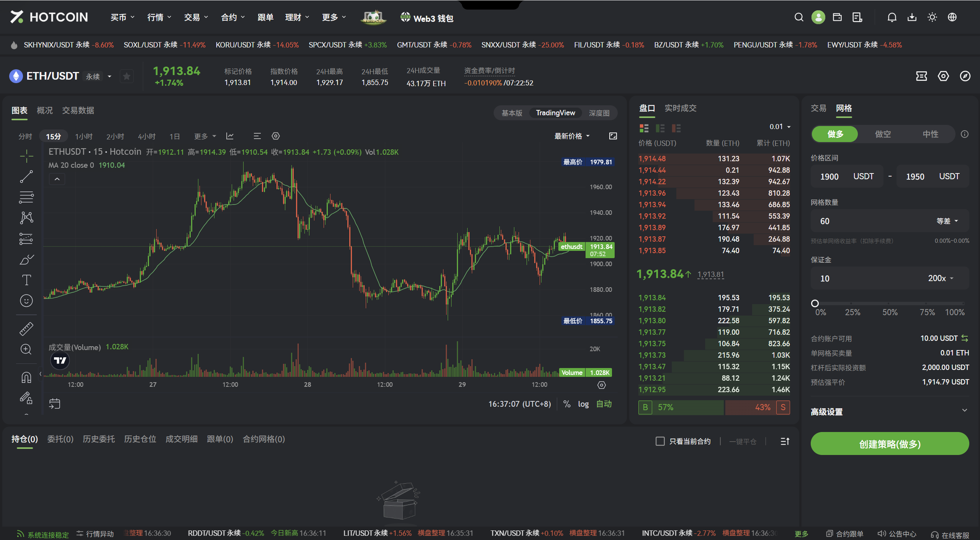Open the app download icon
The width and height of the screenshot is (980, 540).
point(912,17)
